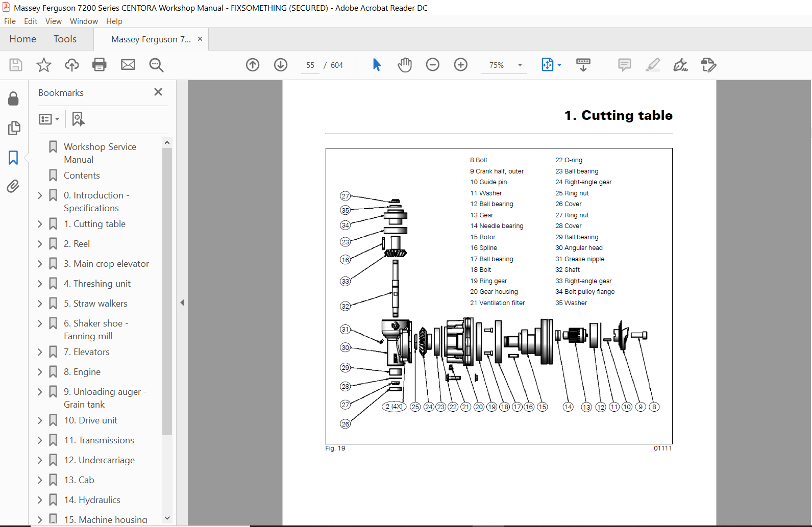Open the zoom level dropdown

pos(520,65)
